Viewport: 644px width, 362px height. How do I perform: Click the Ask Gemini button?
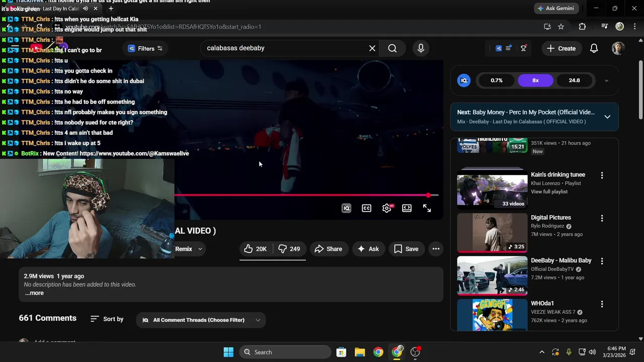pyautogui.click(x=557, y=9)
